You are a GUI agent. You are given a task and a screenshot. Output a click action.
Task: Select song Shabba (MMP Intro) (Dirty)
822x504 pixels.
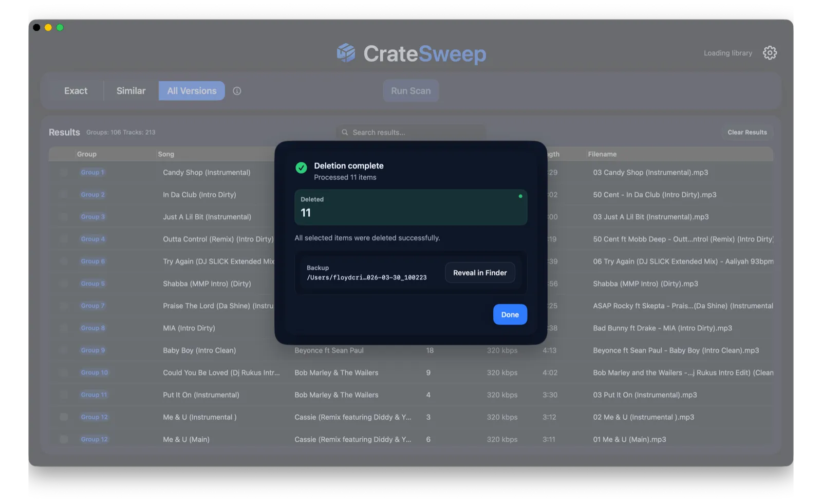coord(207,284)
